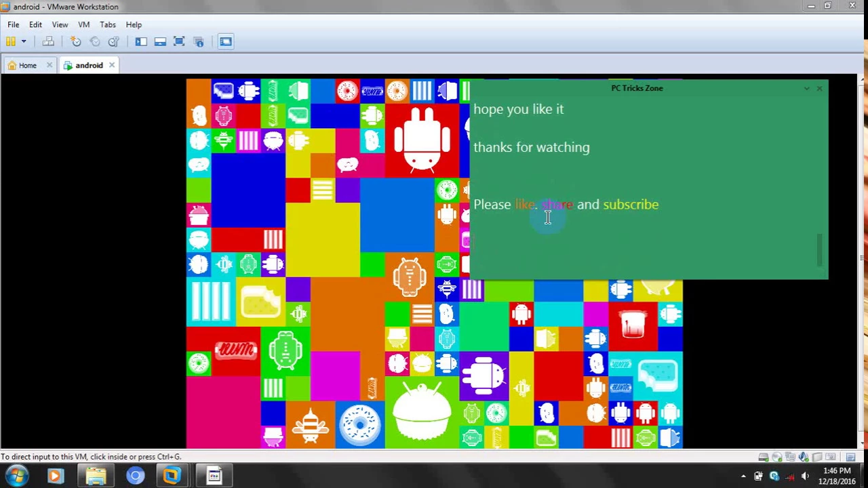Click the 'hope you like it' text
868x488 pixels.
tap(519, 109)
